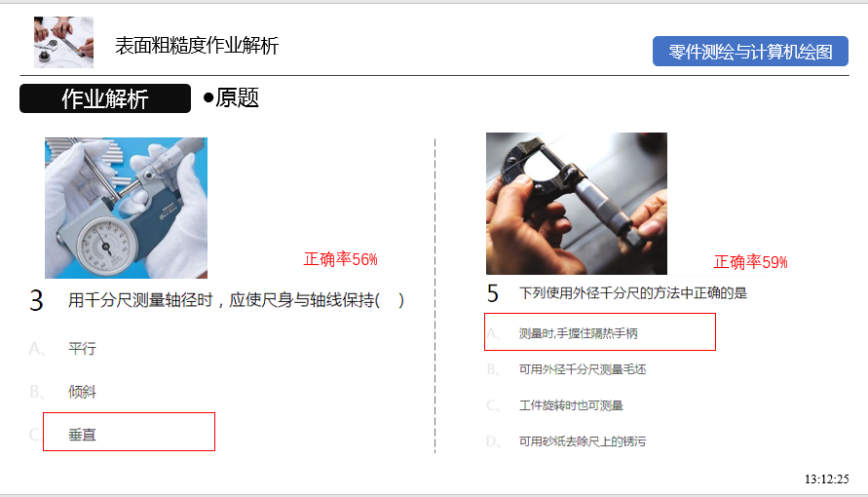Image resolution: width=868 pixels, height=497 pixels.
Task: Click the 作业解析 black label
Action: pos(105,98)
